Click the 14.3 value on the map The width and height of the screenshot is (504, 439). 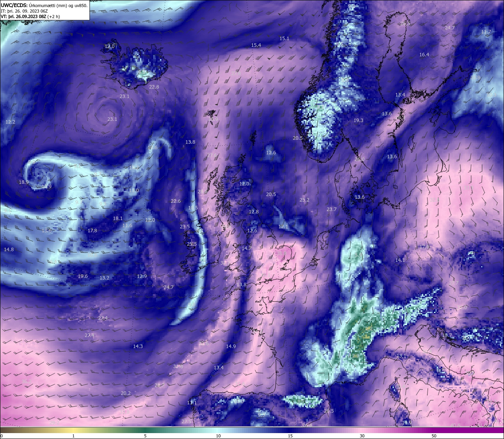click(x=138, y=346)
